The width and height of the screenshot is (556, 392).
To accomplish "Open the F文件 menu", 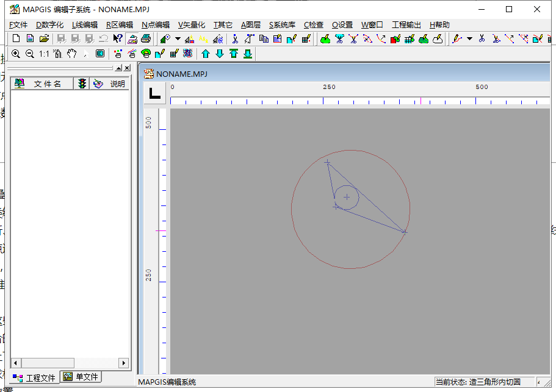I will (18, 25).
